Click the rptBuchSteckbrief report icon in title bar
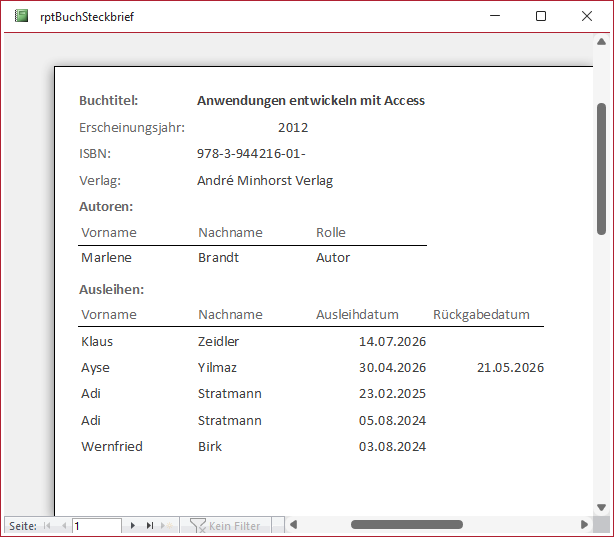This screenshot has width=614, height=537. pyautogui.click(x=22, y=16)
